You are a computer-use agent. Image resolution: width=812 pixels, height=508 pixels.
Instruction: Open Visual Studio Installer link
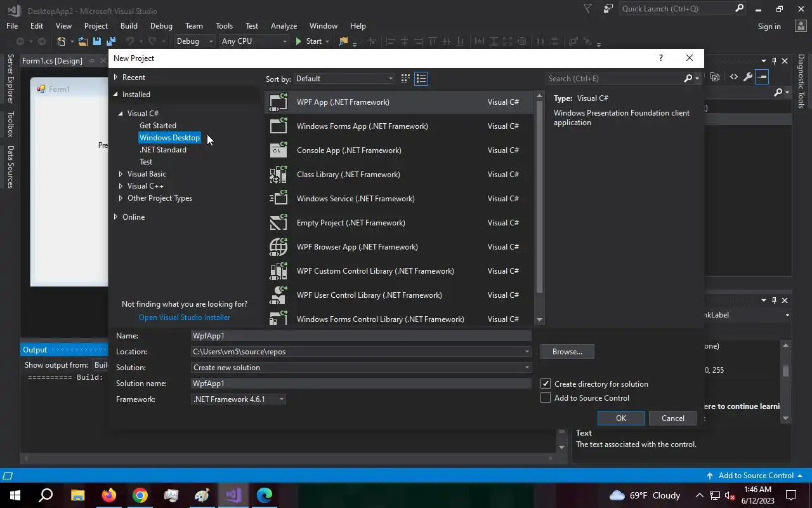(185, 317)
